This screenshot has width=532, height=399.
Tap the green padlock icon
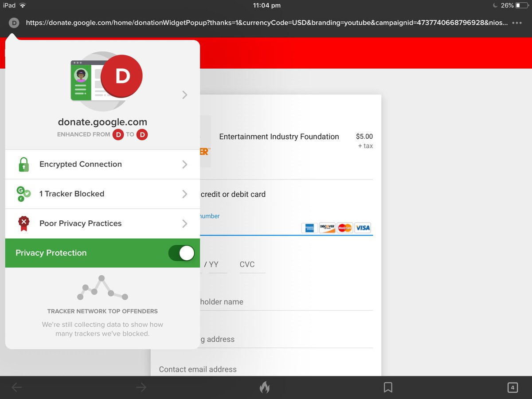23,164
